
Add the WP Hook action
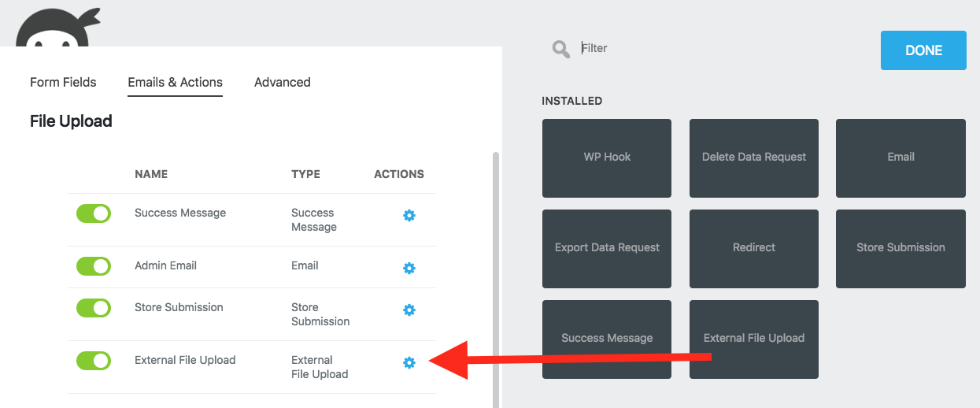point(607,158)
